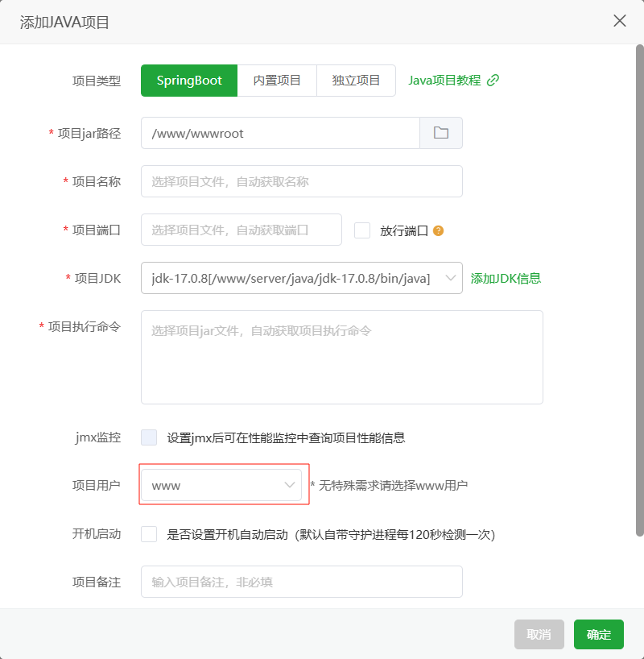Open the Java项目教程 tutorial link
Screen dimensions: 644x659
click(x=444, y=81)
